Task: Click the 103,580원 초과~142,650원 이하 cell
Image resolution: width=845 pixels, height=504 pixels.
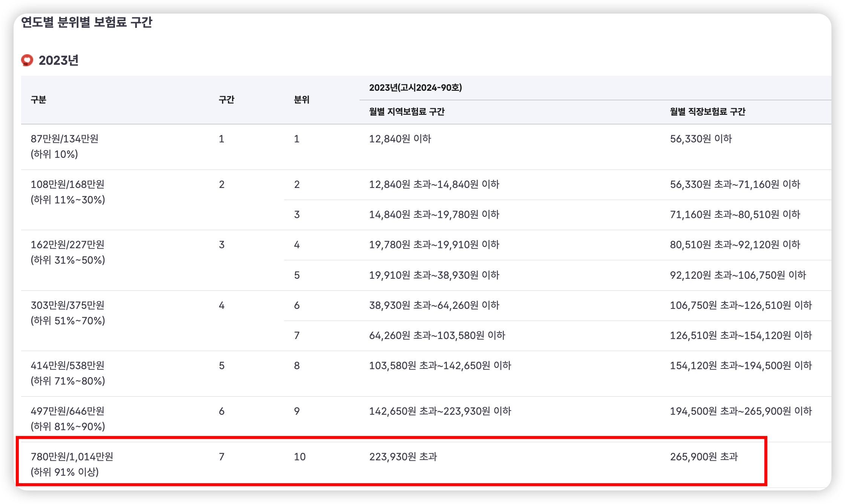Action: [x=440, y=365]
